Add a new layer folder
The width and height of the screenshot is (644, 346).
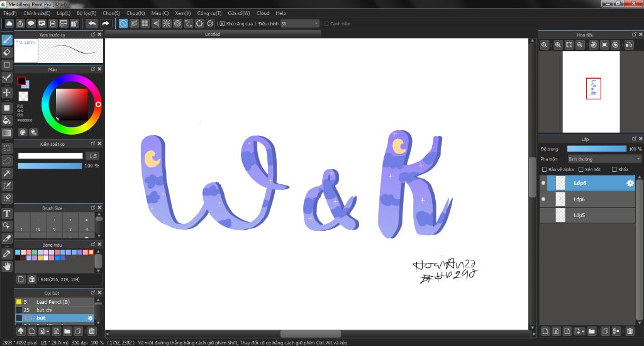coord(591,331)
